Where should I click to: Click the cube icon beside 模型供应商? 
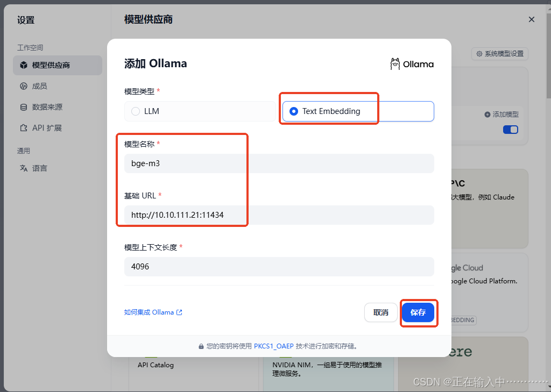(24, 65)
